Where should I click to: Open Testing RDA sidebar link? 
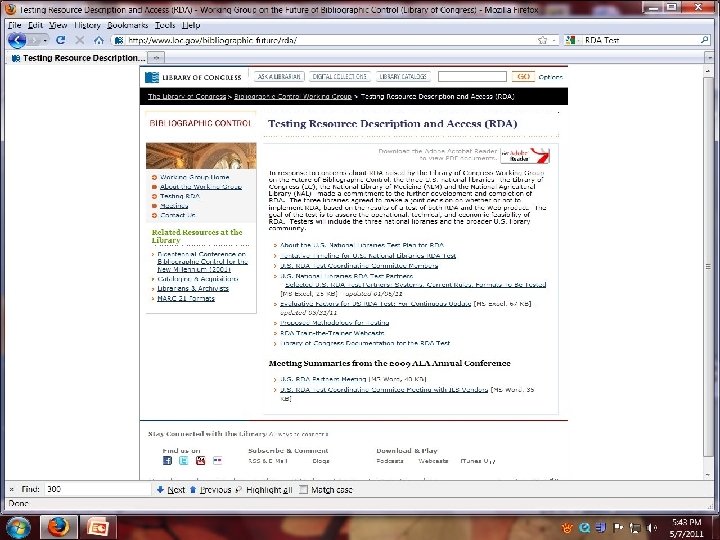point(180,196)
